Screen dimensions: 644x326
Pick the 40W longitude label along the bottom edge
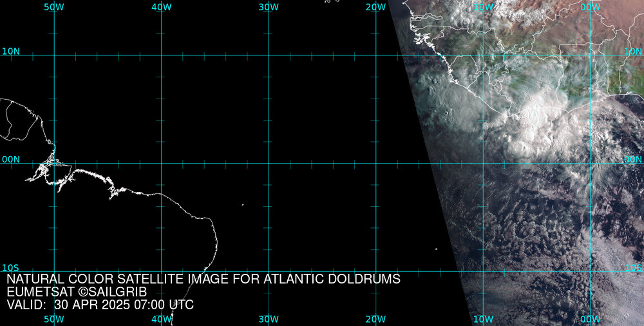tap(161, 319)
